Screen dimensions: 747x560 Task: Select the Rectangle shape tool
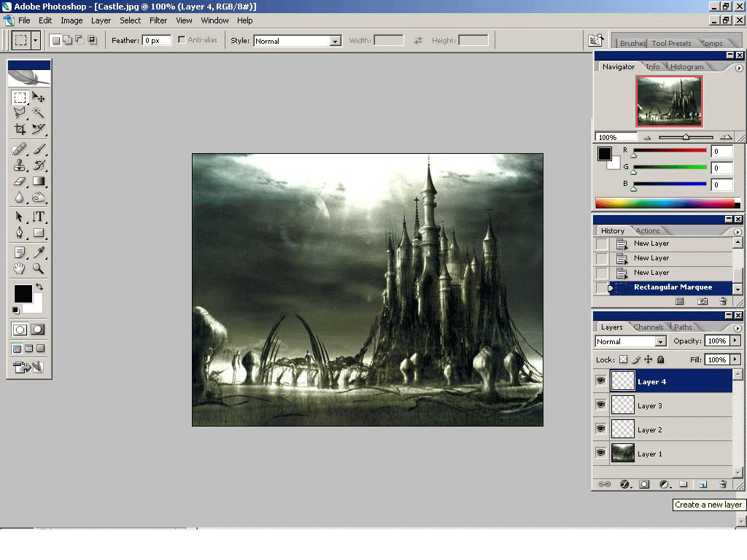[38, 233]
